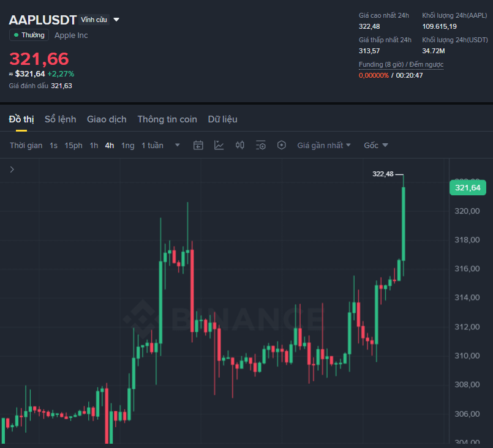Switch to the Giao dịch tab
The height and width of the screenshot is (448, 493).
click(x=107, y=119)
